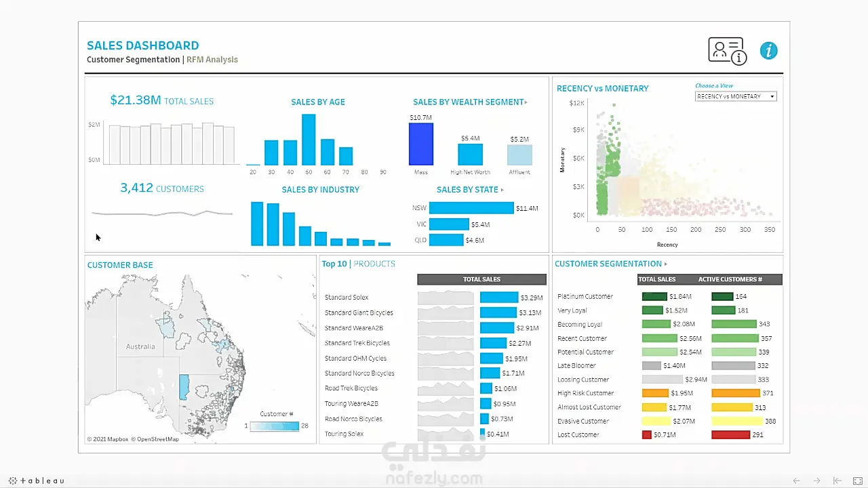The width and height of the screenshot is (868, 488).
Task: Expand the Sales by State arrow
Action: click(x=502, y=190)
